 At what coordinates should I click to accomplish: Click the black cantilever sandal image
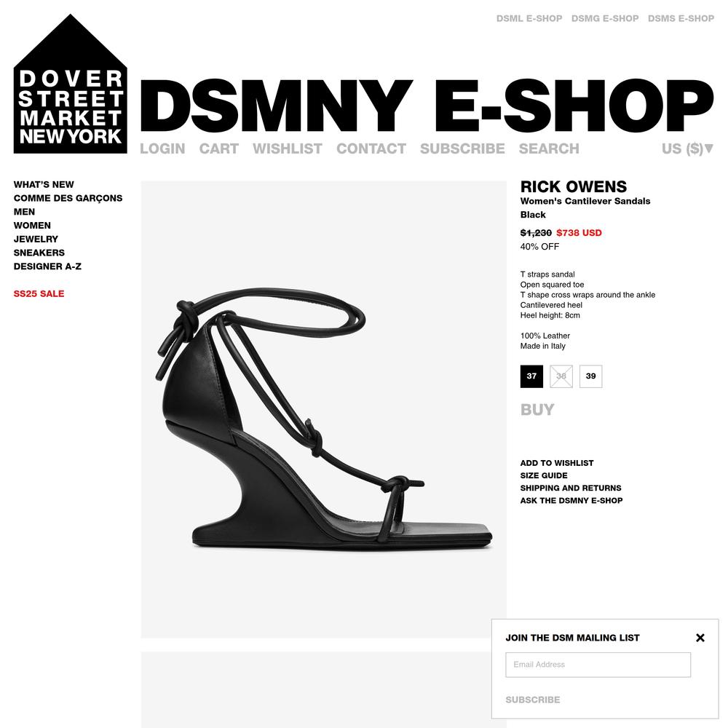point(324,409)
